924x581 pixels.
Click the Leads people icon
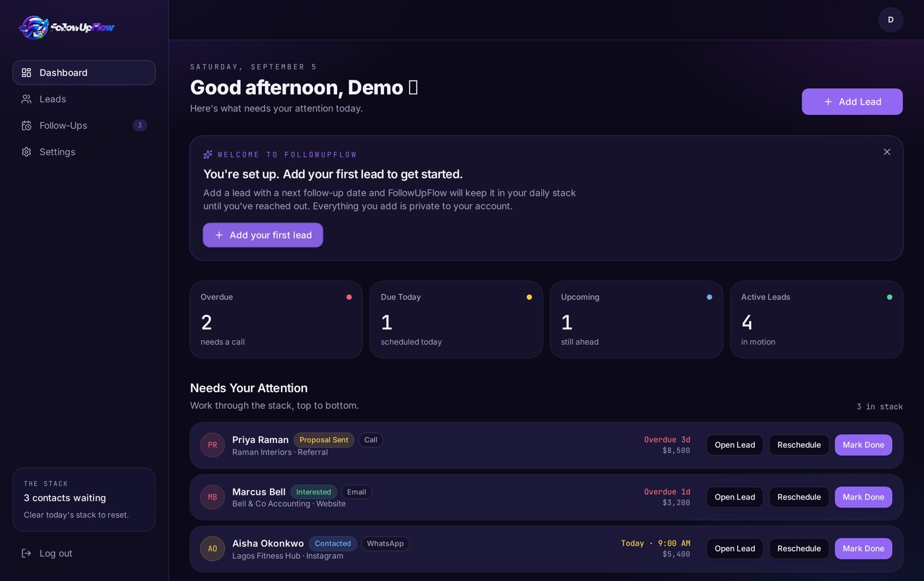[x=27, y=99]
